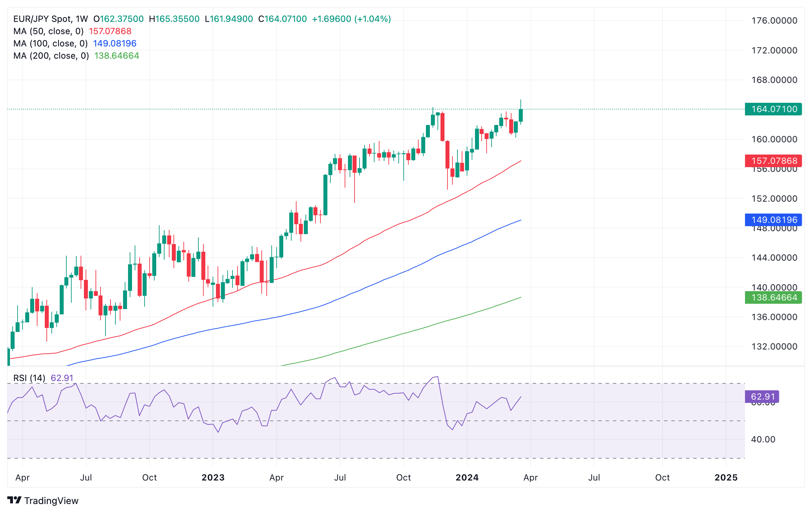This screenshot has width=812, height=513.
Task: Click the red 157.07868 MA price tag
Action: (x=773, y=161)
